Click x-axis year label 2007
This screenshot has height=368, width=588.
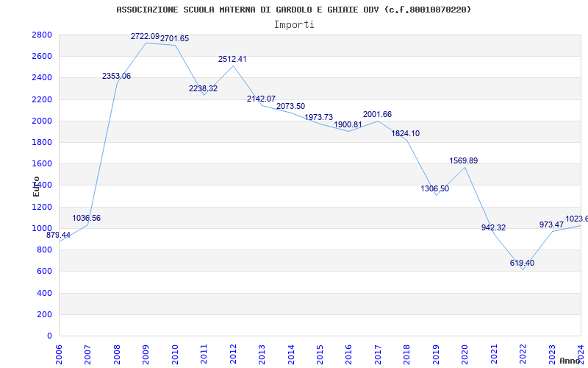click(88, 355)
